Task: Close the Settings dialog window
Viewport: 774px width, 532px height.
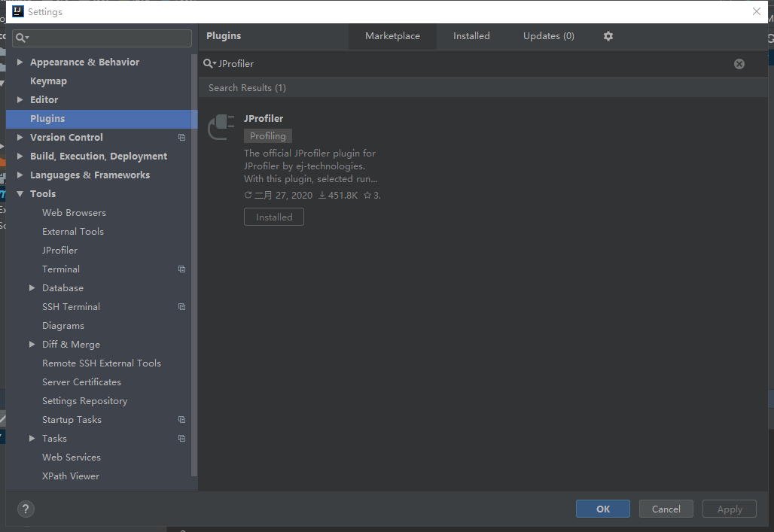Action: click(x=756, y=11)
